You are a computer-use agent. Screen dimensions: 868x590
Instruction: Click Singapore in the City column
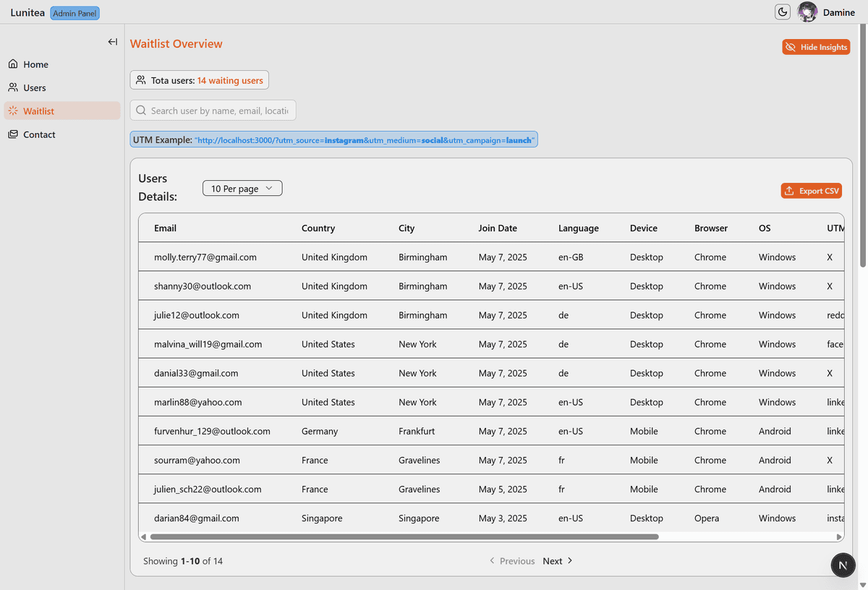419,518
